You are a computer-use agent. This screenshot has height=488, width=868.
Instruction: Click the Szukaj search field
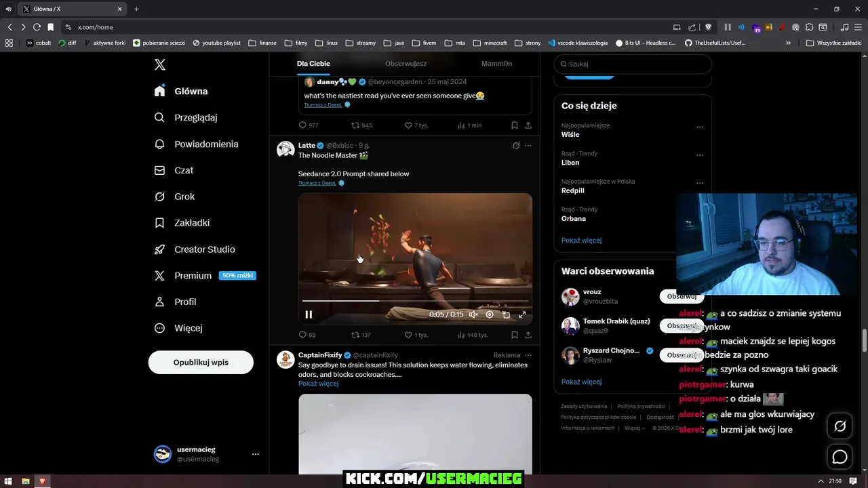[633, 64]
